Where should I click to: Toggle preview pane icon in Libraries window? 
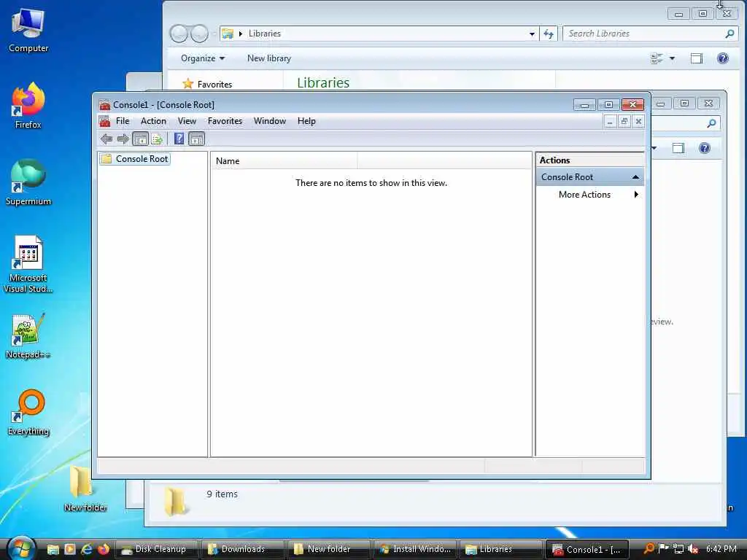(x=697, y=58)
